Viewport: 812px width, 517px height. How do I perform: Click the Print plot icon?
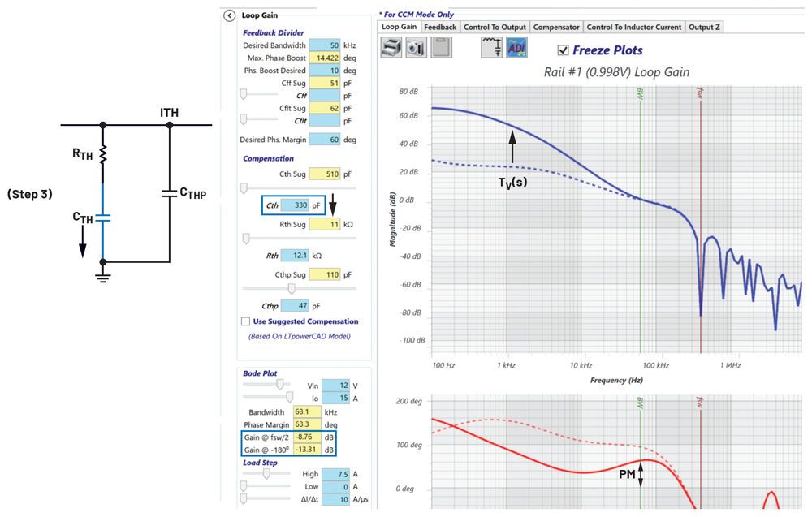point(391,47)
